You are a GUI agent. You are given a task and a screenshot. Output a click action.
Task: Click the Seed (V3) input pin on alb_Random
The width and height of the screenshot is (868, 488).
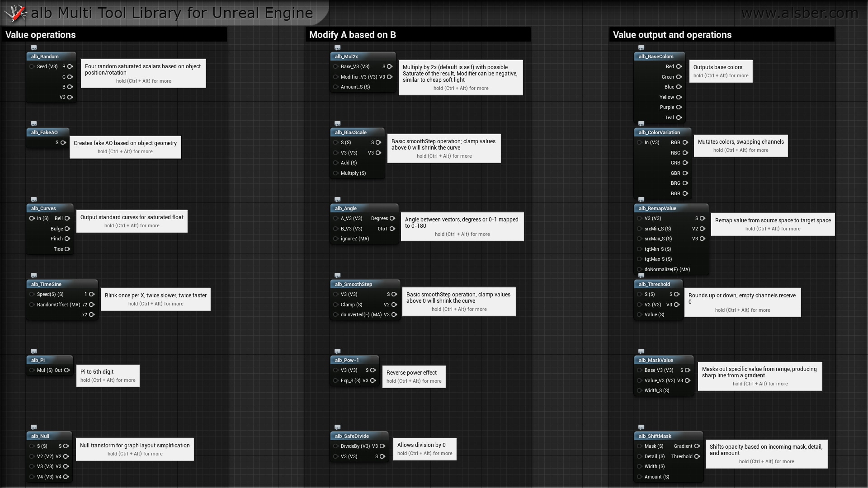[32, 66]
